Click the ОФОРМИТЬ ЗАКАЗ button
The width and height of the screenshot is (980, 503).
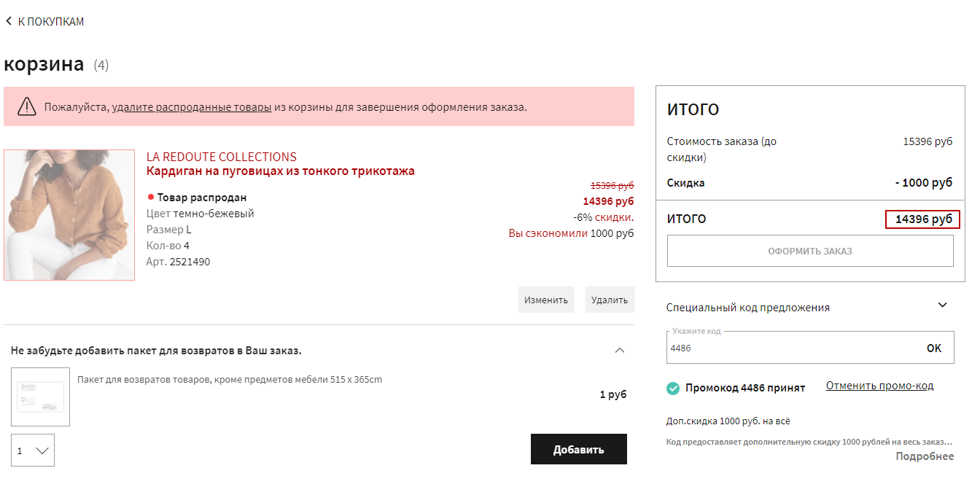[809, 251]
